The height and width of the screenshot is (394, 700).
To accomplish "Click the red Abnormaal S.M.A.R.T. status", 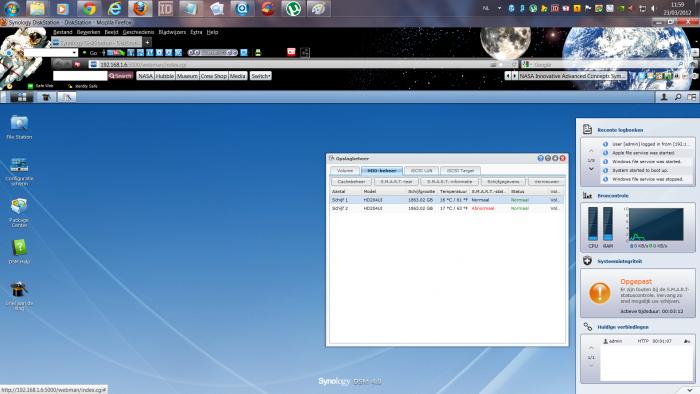I will coord(483,208).
